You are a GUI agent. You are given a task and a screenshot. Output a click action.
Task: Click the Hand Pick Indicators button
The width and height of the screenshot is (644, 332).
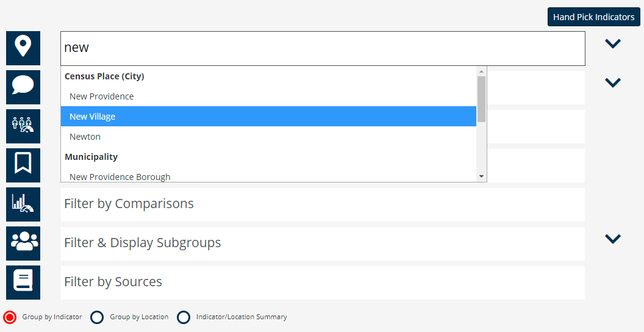pos(593,17)
